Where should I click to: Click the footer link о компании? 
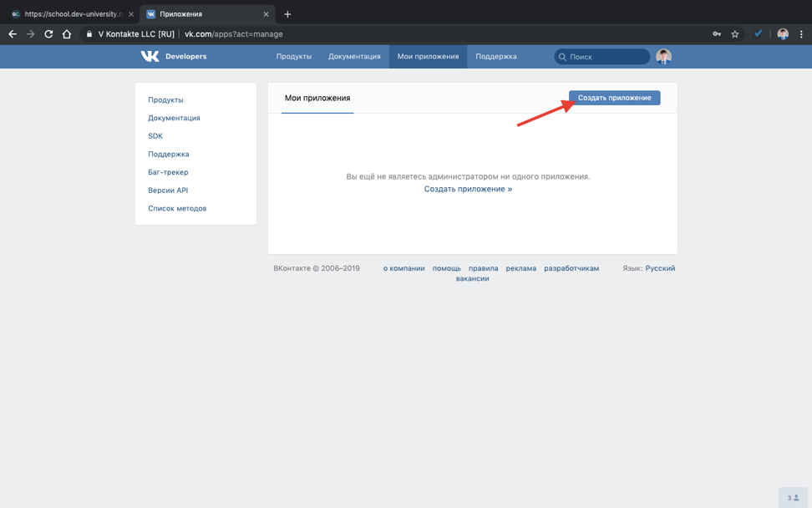(404, 268)
